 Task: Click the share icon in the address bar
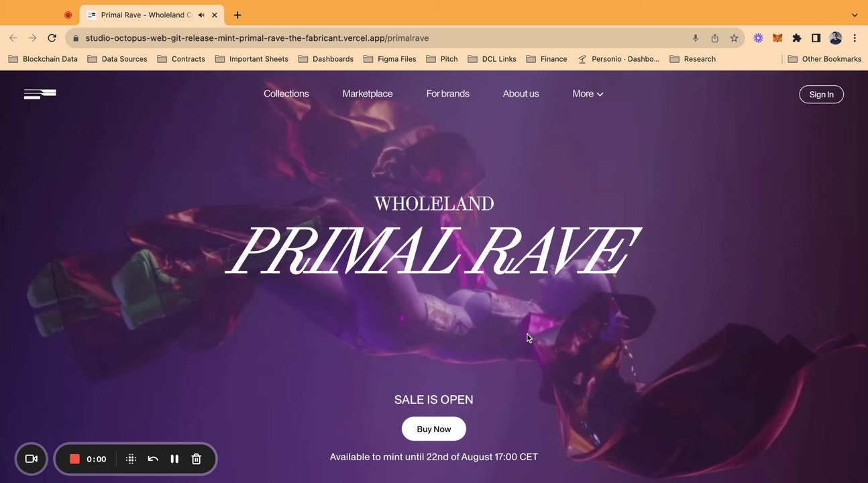715,38
